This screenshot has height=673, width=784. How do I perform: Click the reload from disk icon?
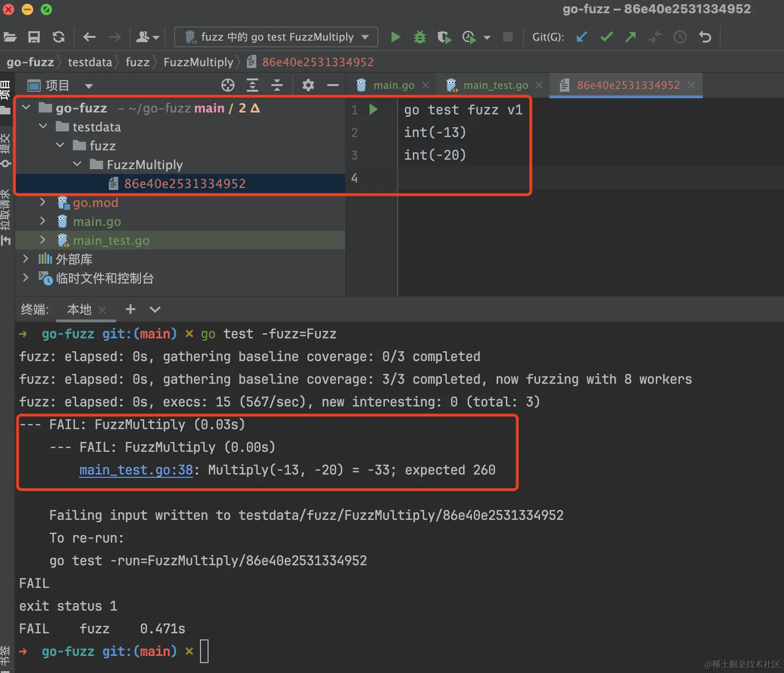(x=59, y=37)
